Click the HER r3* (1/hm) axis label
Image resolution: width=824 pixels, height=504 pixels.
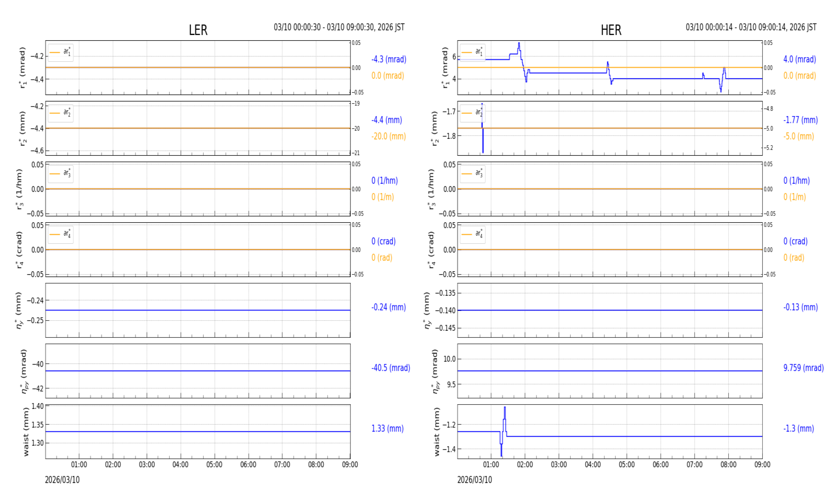(x=431, y=189)
